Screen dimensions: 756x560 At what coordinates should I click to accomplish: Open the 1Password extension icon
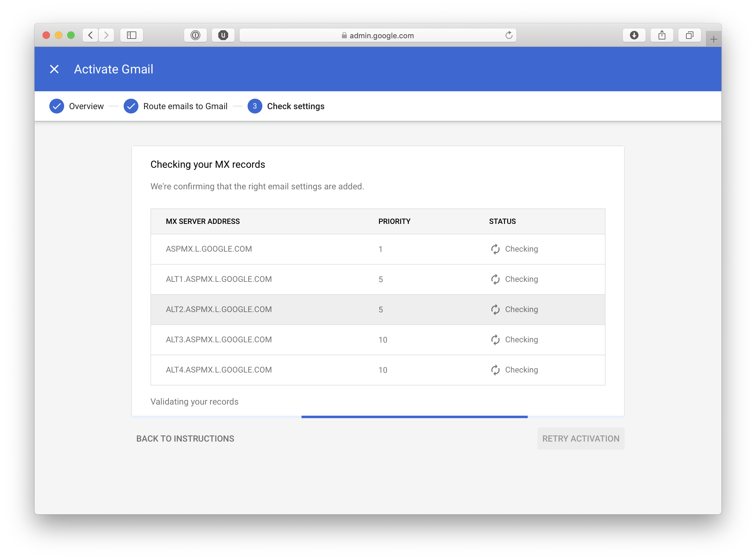click(x=195, y=35)
